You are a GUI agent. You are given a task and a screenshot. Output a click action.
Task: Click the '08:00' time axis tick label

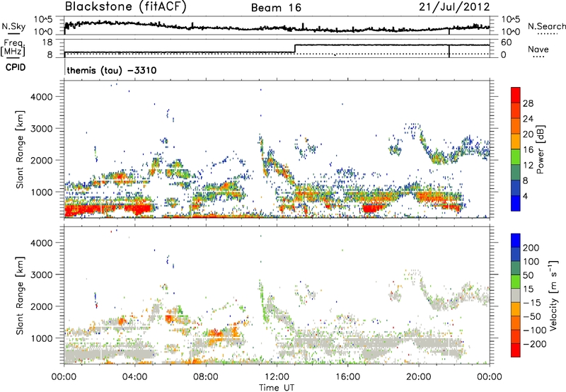(206, 377)
